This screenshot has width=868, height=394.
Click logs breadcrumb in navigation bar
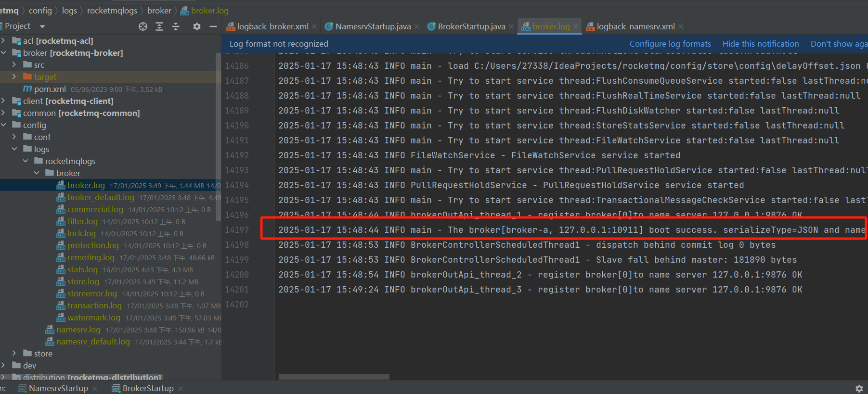(69, 11)
